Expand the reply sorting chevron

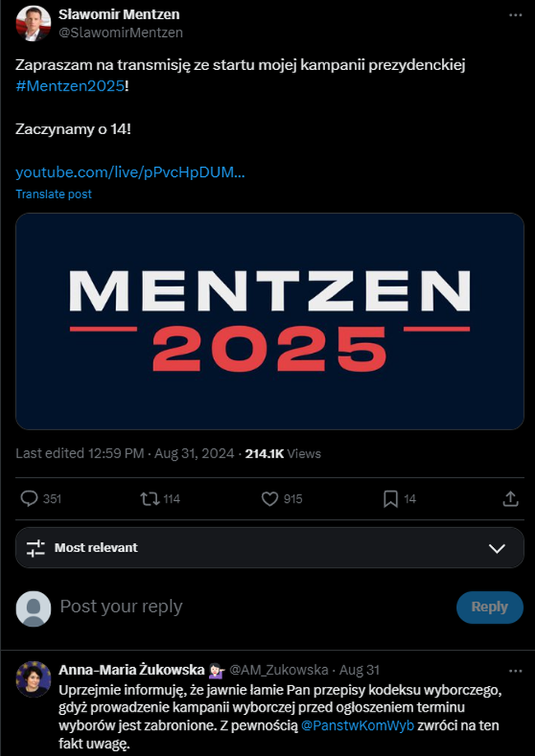[495, 547]
